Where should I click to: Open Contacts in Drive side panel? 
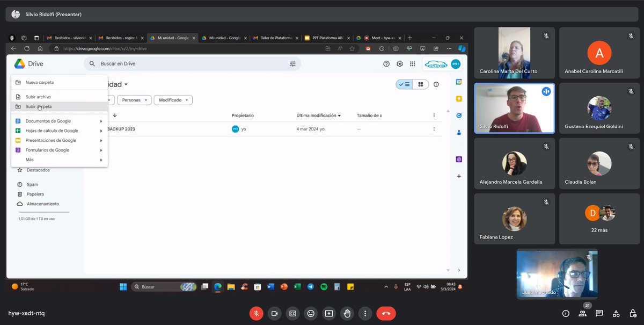tap(459, 132)
